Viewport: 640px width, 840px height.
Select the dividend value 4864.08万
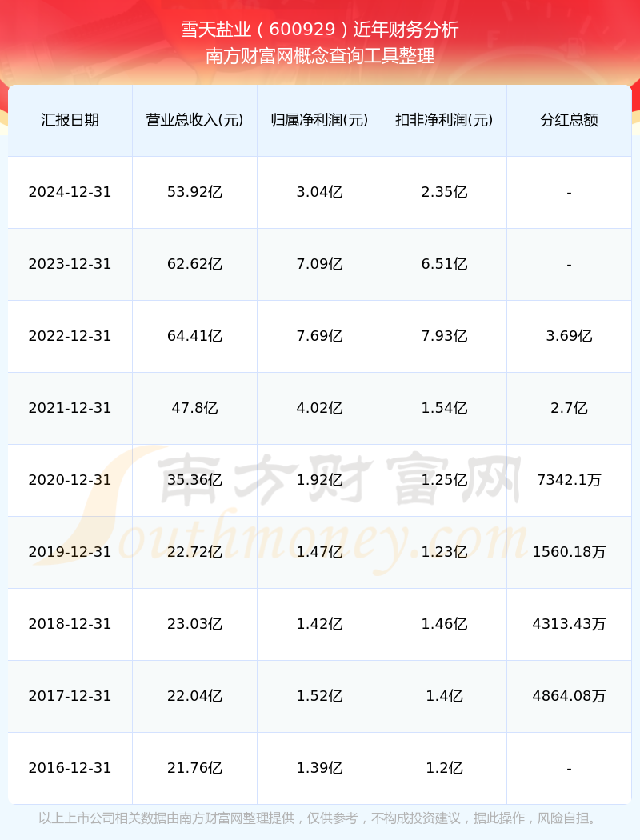tap(570, 696)
